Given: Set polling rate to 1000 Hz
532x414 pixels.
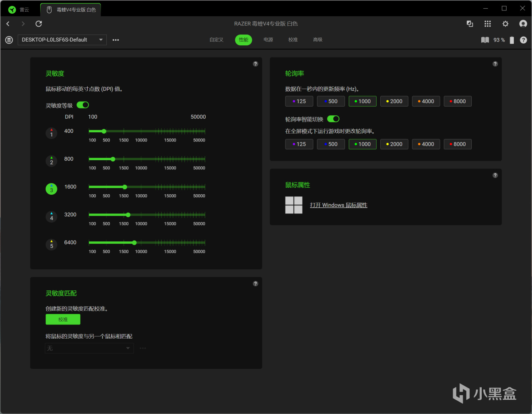Looking at the screenshot, I should [362, 101].
